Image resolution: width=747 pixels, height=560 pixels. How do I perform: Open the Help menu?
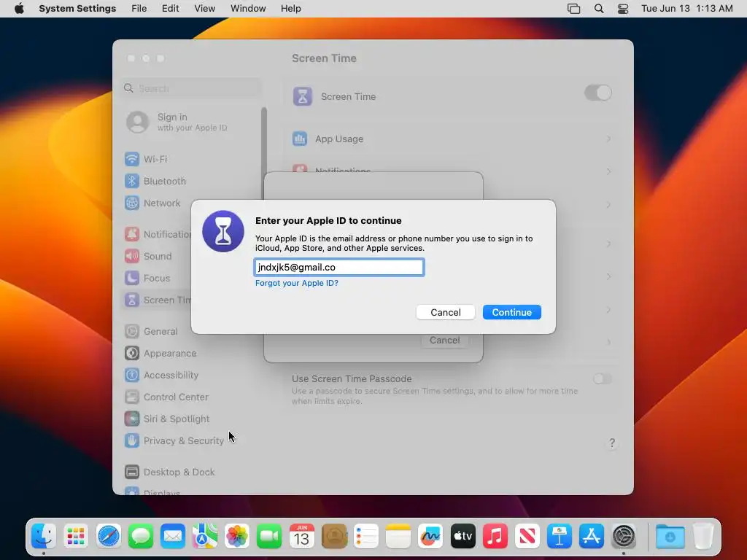pos(290,9)
